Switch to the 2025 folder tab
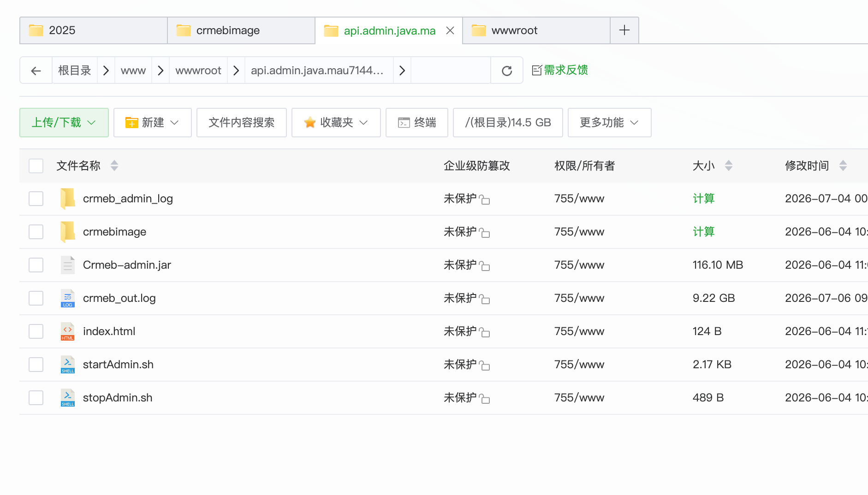The width and height of the screenshot is (868, 495). coord(94,30)
